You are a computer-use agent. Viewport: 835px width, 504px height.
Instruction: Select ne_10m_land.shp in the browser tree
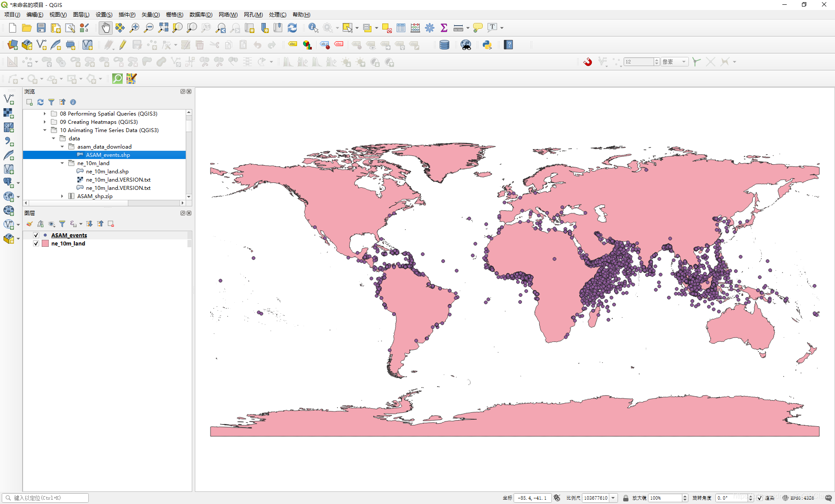[x=107, y=171]
